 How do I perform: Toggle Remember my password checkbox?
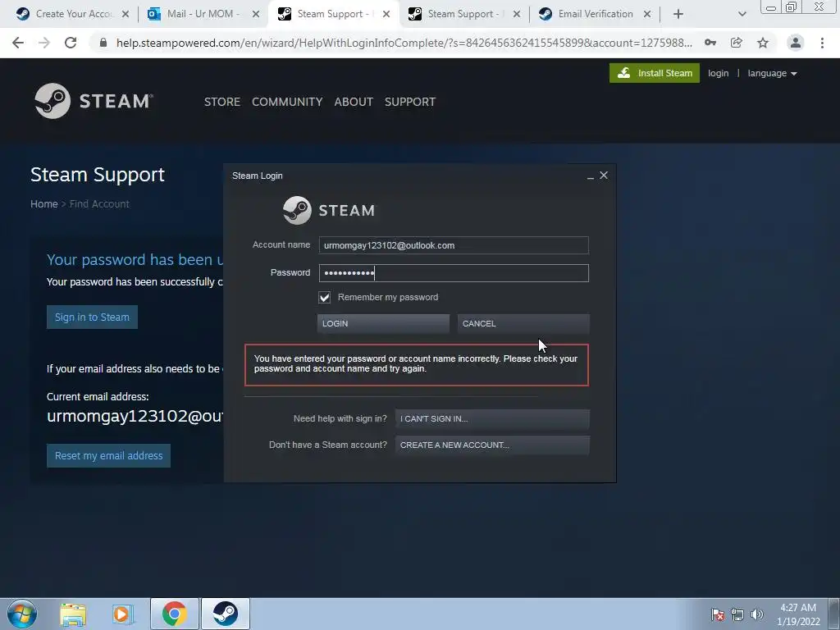coord(325,297)
